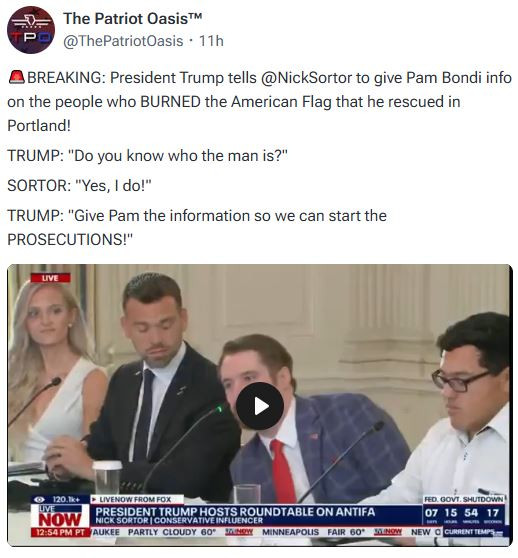
Task: Play the embedded roundtable video
Action: 260,406
